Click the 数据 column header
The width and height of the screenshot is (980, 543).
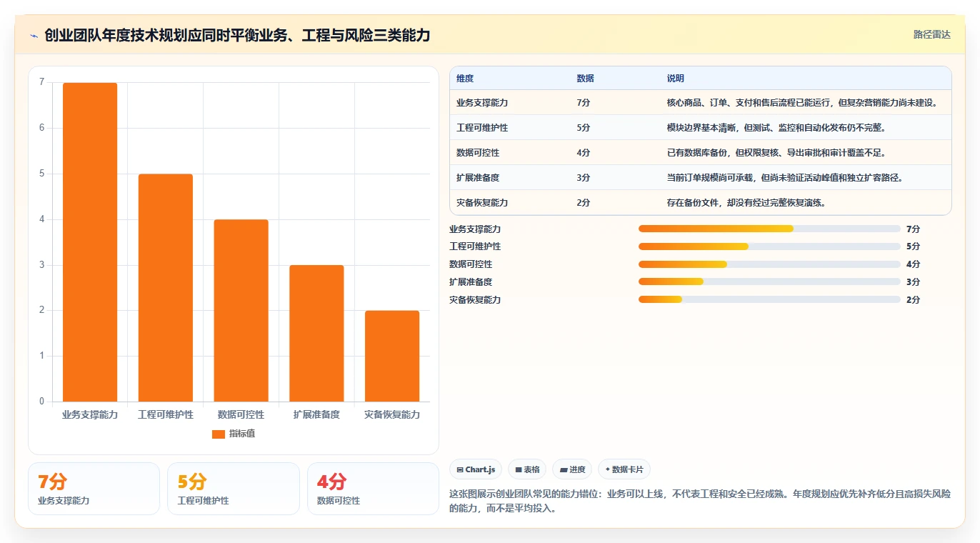click(x=585, y=79)
